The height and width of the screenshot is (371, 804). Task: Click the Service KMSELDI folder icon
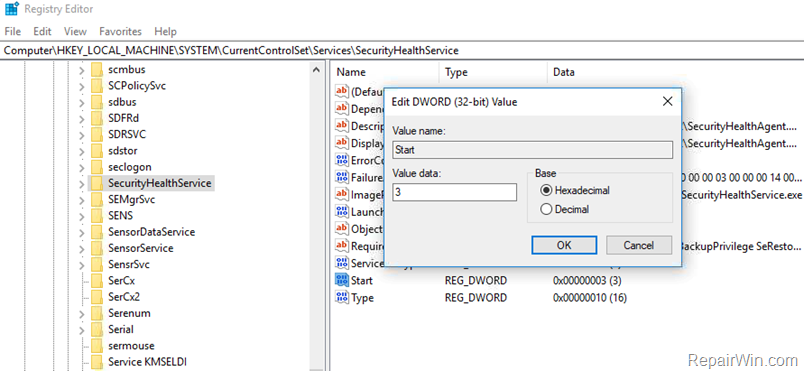(x=97, y=362)
